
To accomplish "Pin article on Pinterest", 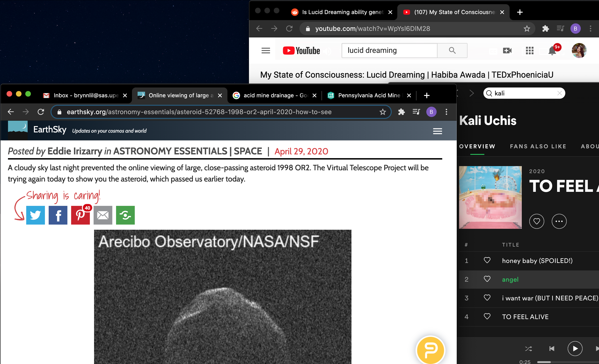I will [80, 215].
